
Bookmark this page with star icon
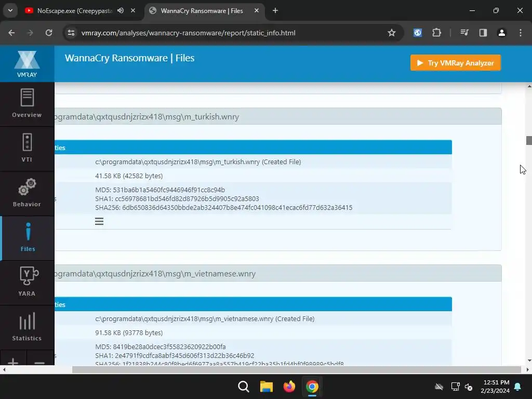392,33
